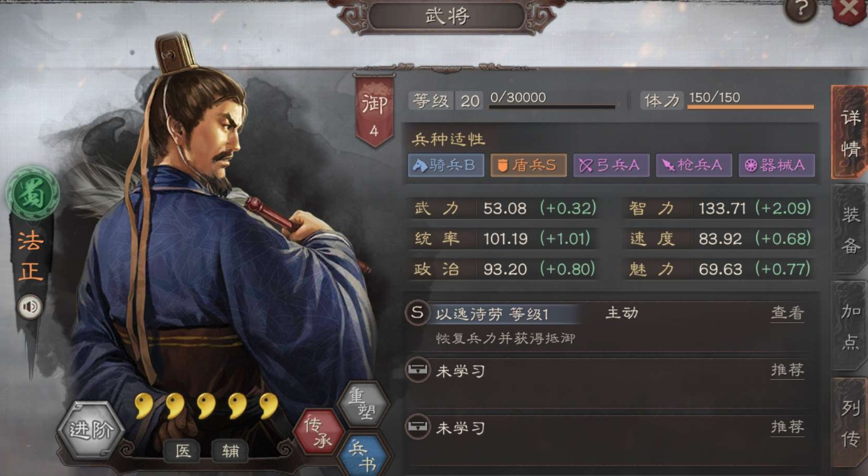The width and height of the screenshot is (868, 476).
Task: Select the 弓兵A troop type
Action: (611, 165)
